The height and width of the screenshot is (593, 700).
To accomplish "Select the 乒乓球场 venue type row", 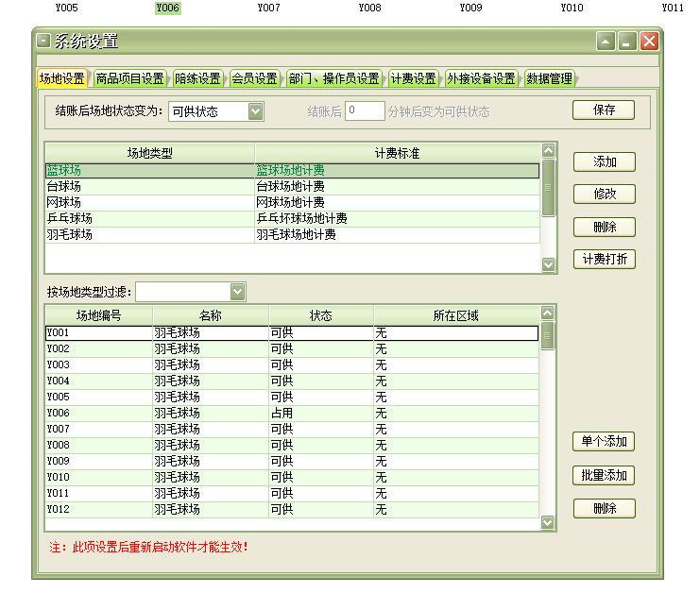I will coord(293,219).
